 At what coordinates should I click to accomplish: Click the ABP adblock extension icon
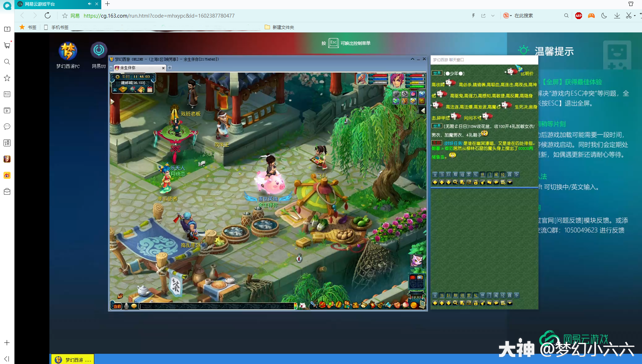578,16
